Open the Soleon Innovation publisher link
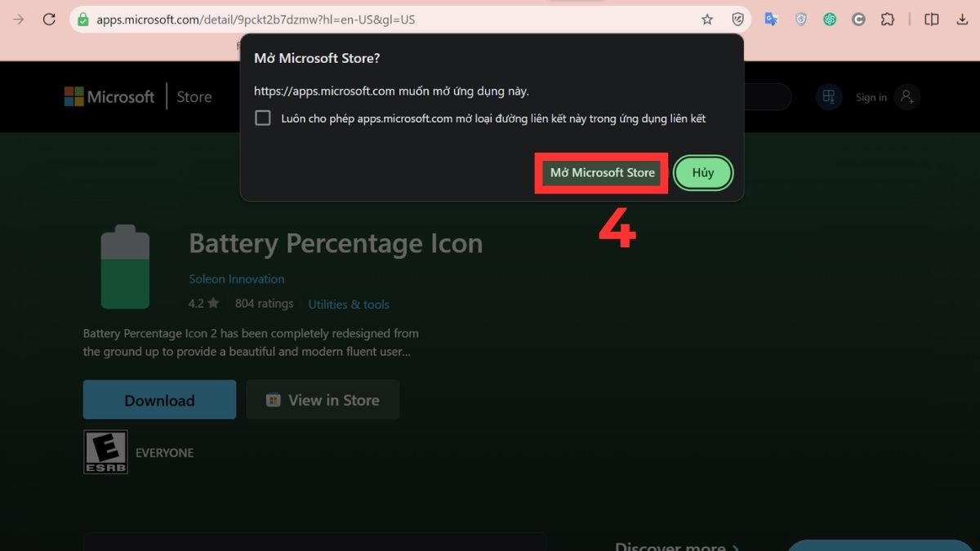 click(236, 278)
